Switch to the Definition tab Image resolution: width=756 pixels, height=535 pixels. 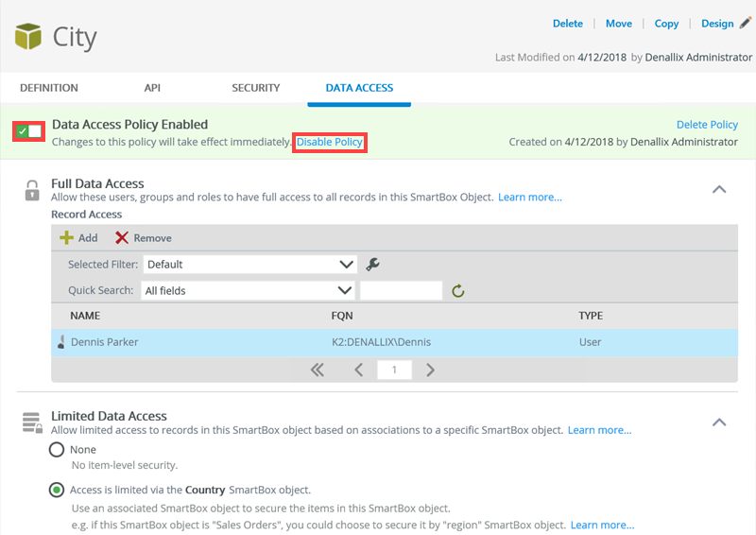(49, 88)
